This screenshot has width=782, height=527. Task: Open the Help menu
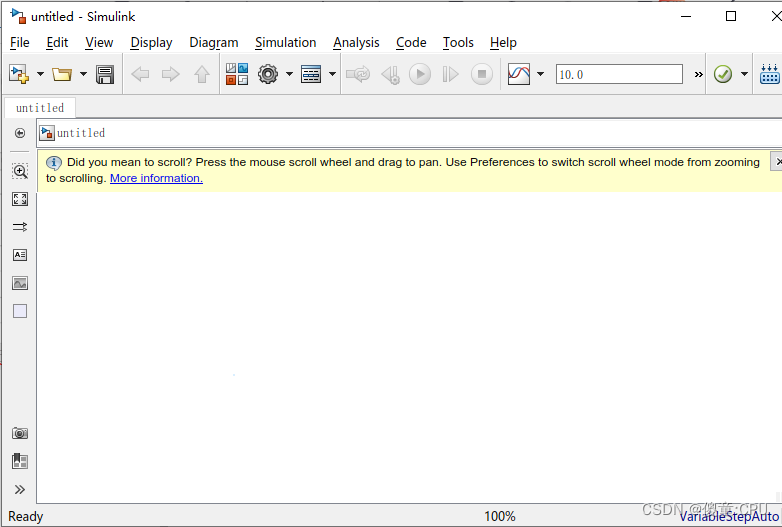(x=503, y=42)
